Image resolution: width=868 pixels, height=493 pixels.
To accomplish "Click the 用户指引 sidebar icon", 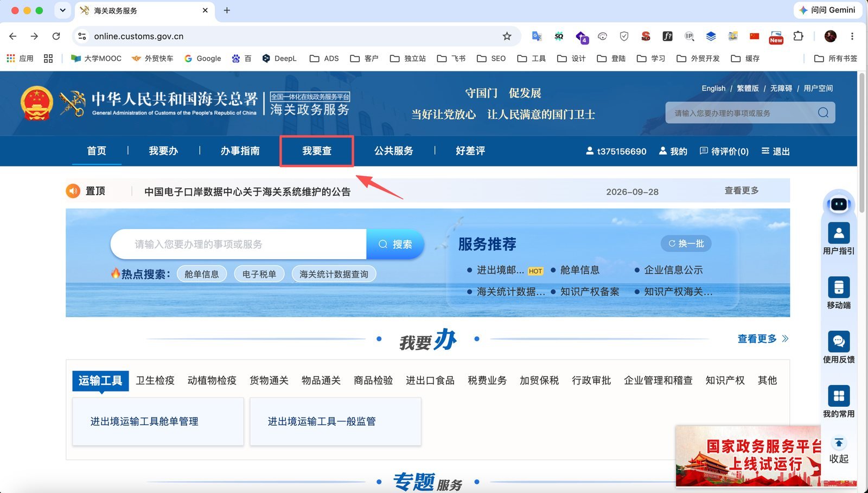I will click(x=839, y=233).
